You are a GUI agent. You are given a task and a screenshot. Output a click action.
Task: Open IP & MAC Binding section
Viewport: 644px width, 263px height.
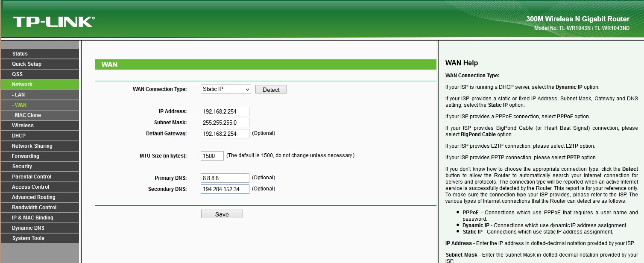coord(40,218)
